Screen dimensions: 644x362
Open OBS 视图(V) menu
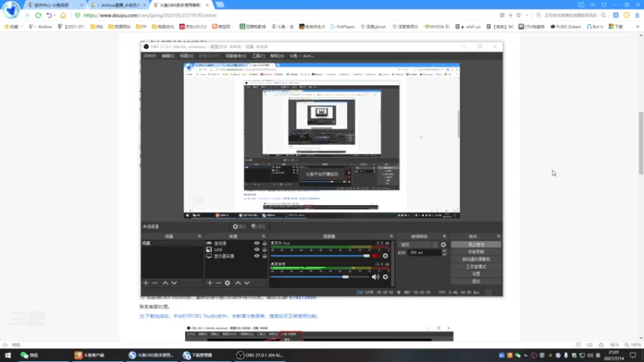[x=187, y=56]
